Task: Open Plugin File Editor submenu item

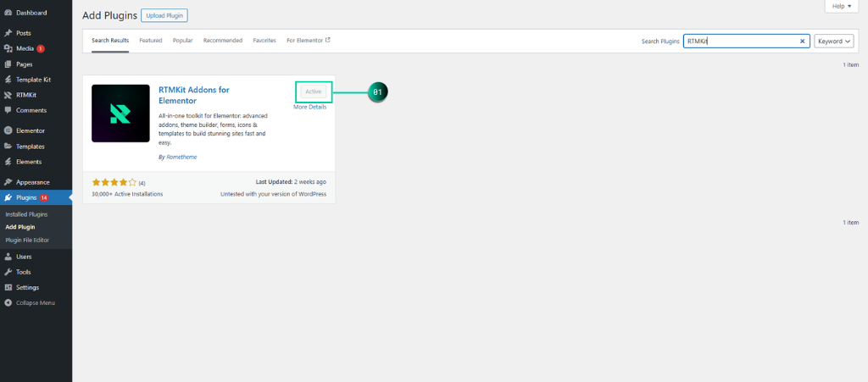Action: coord(28,240)
